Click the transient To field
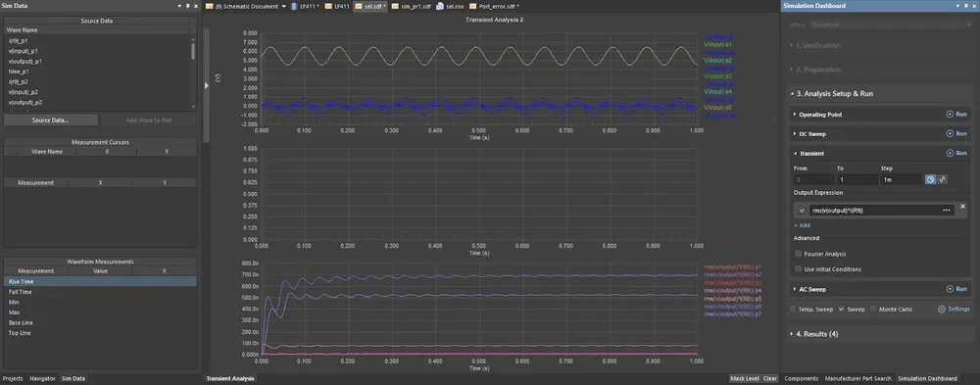The height and width of the screenshot is (385, 980). tap(857, 179)
